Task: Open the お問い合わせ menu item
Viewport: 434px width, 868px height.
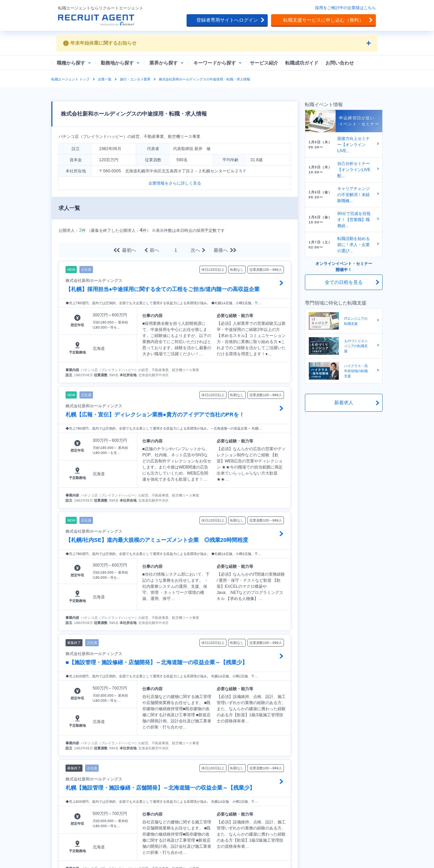Action: point(339,63)
